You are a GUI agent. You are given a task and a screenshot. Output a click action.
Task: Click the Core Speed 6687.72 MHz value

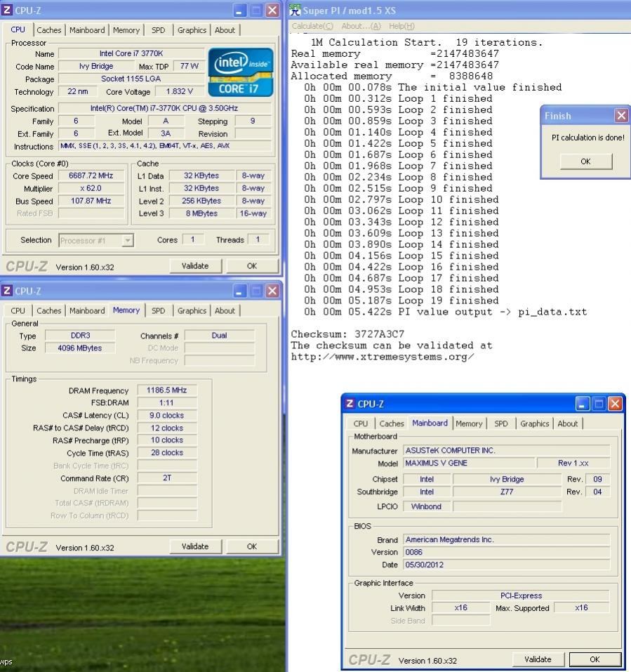pos(91,176)
